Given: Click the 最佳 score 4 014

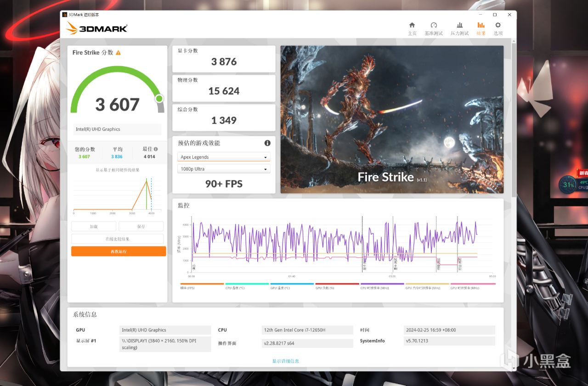Looking at the screenshot, I should [x=149, y=157].
